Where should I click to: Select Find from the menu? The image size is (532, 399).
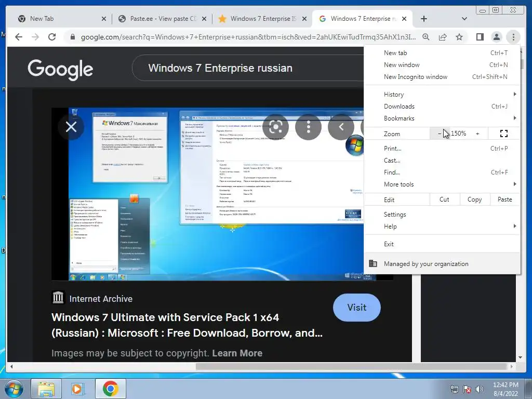coord(442,172)
